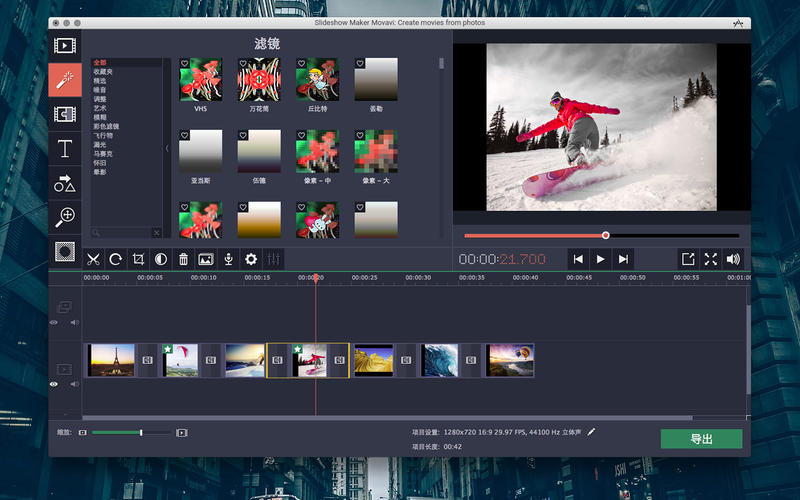Screen dimensions: 800x500
Task: Click the microphone record audio icon
Action: coord(229,259)
